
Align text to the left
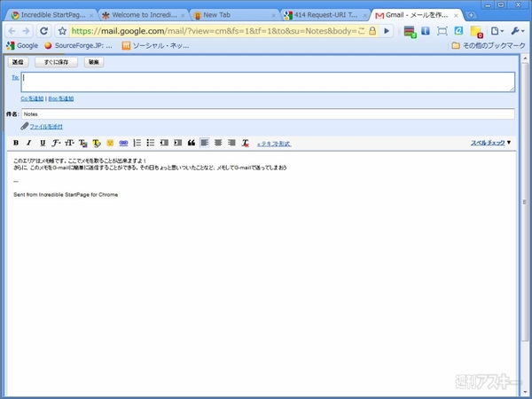[205, 143]
